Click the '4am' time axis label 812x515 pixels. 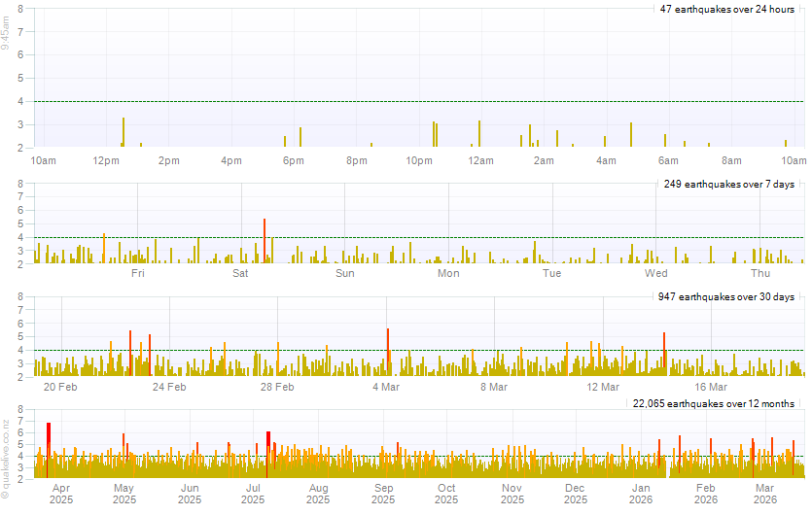point(606,160)
